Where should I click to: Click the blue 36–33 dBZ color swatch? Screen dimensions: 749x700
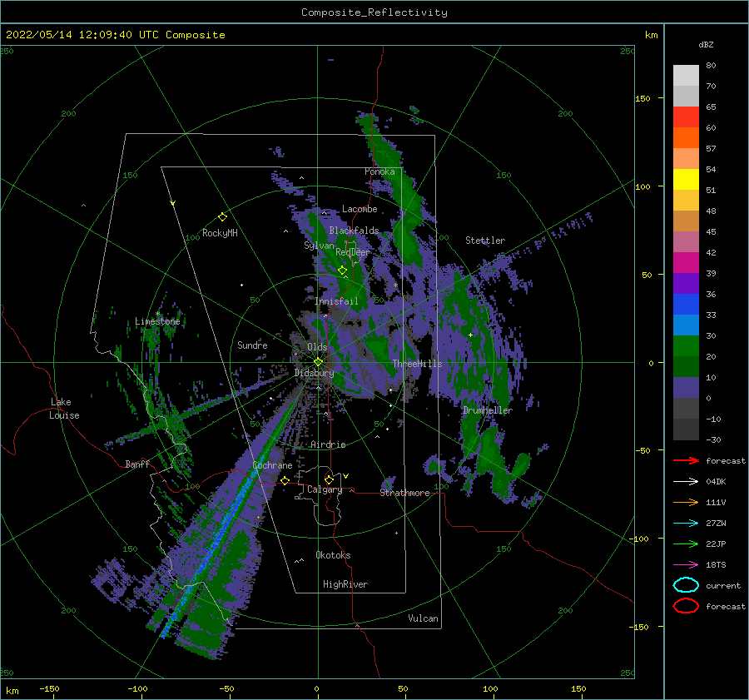click(686, 305)
